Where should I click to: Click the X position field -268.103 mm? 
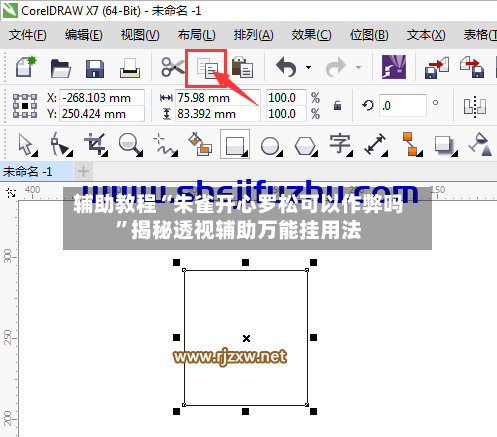(x=102, y=98)
